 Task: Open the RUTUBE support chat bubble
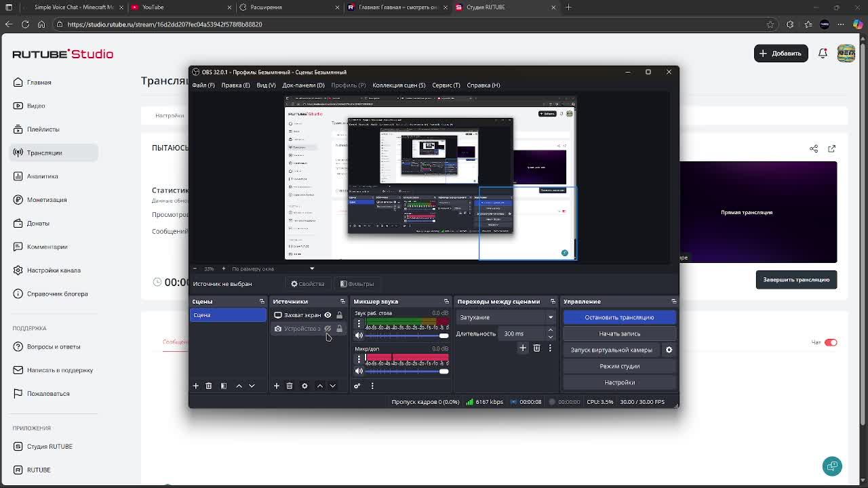832,466
